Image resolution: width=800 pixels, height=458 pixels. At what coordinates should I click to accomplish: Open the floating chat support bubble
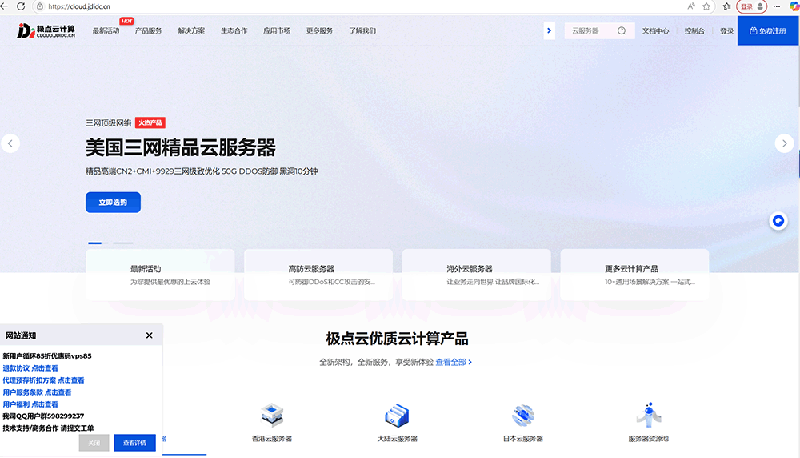pyautogui.click(x=778, y=221)
